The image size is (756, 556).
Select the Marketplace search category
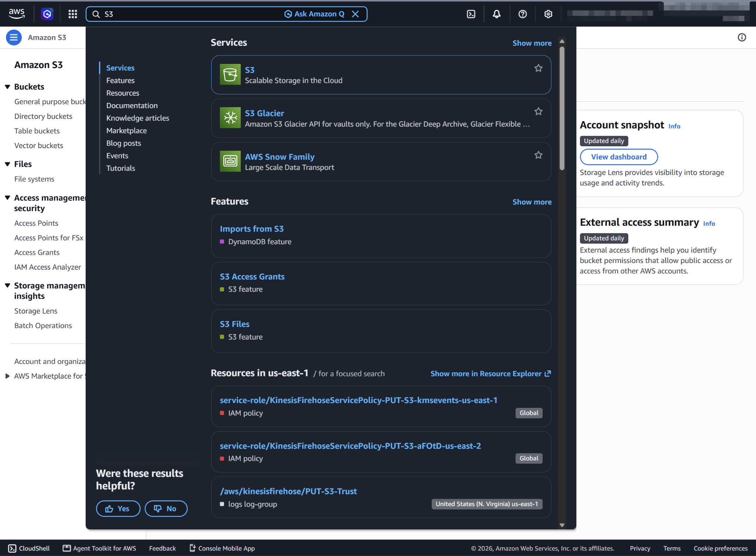point(126,130)
